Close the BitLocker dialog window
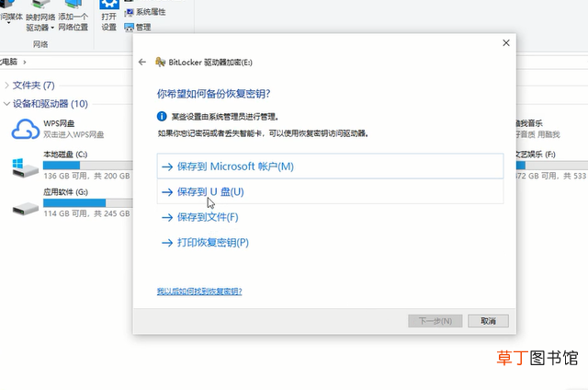Image resolution: width=588 pixels, height=390 pixels. point(506,43)
